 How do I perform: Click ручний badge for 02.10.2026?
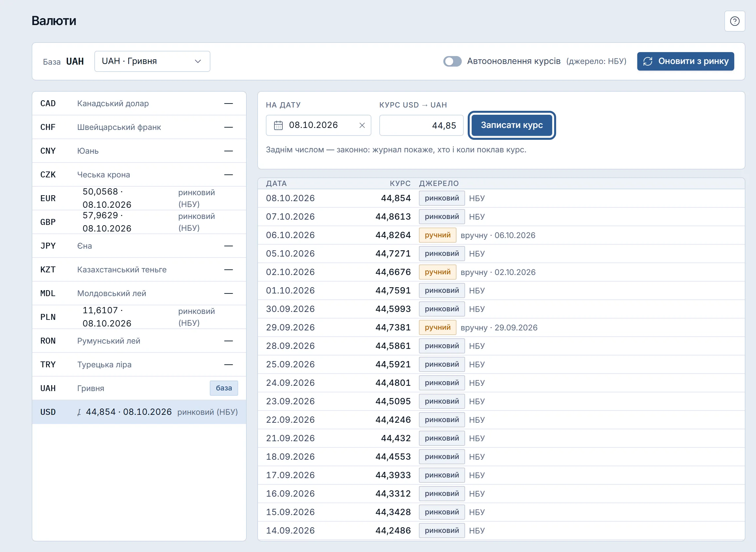point(437,272)
